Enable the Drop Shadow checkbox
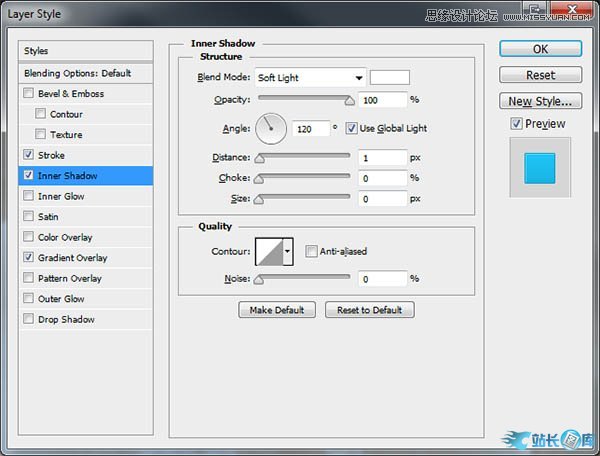The height and width of the screenshot is (456, 600). [28, 320]
